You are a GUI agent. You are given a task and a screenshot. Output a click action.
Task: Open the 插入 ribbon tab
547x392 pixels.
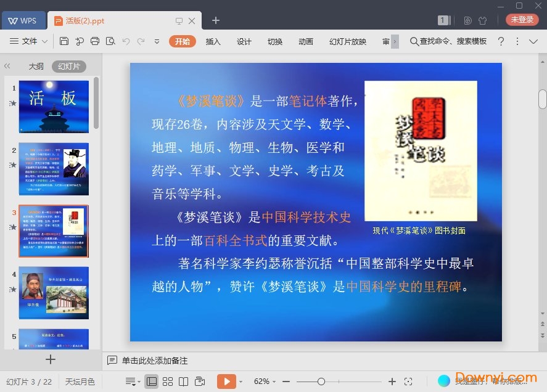click(x=213, y=41)
